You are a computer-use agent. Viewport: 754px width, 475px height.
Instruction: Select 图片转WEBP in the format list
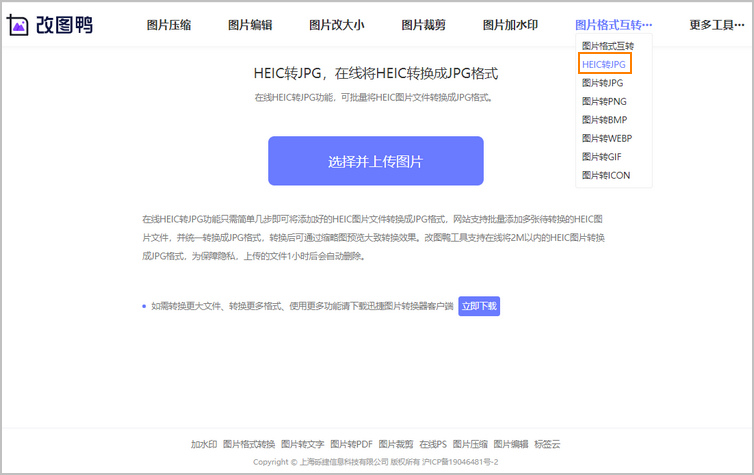coord(607,138)
